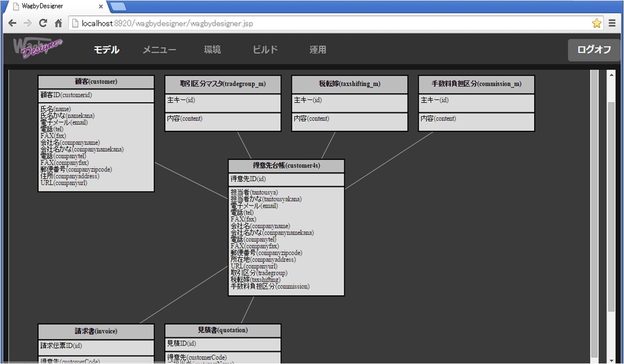Open the browser home page
Screen dimensions: 624x364
pyautogui.click(x=58, y=23)
